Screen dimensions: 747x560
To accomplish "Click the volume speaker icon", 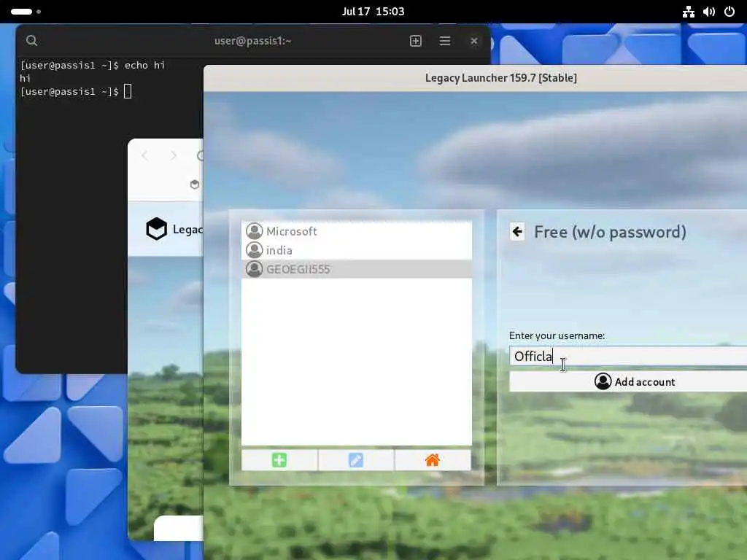I will click(x=709, y=12).
